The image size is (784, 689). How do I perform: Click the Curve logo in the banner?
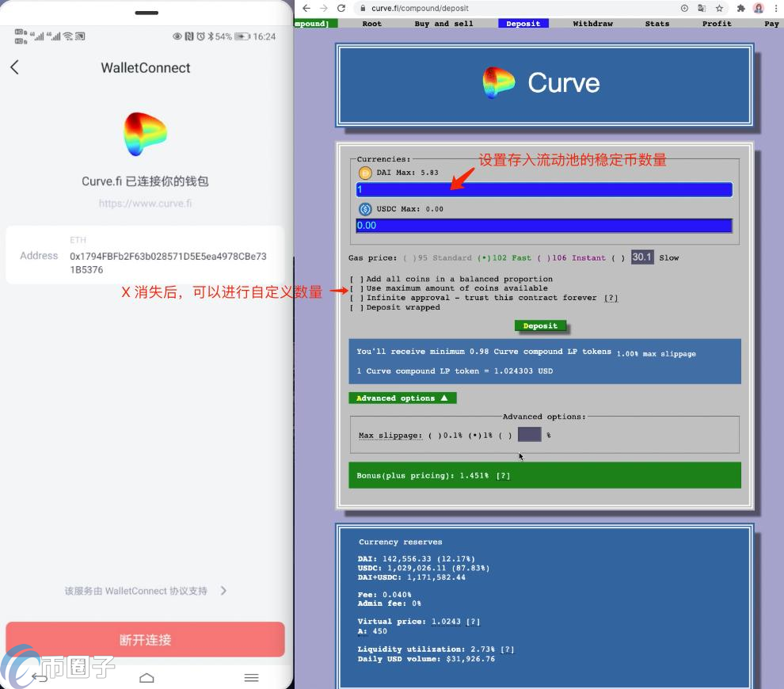pyautogui.click(x=498, y=82)
